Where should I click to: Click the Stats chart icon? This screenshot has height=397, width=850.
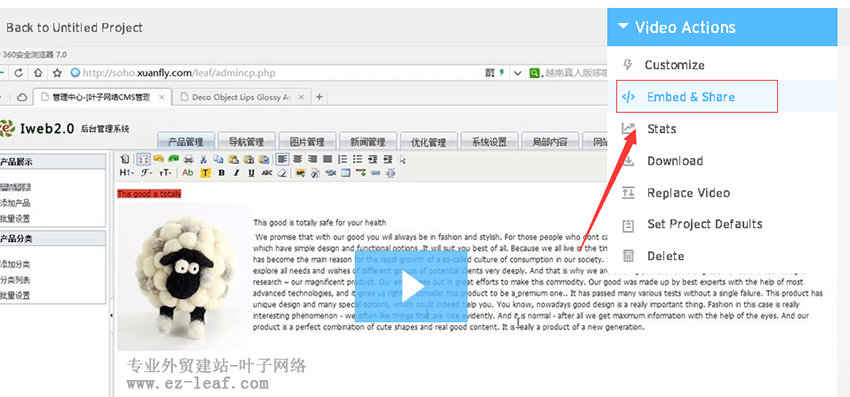coord(628,129)
